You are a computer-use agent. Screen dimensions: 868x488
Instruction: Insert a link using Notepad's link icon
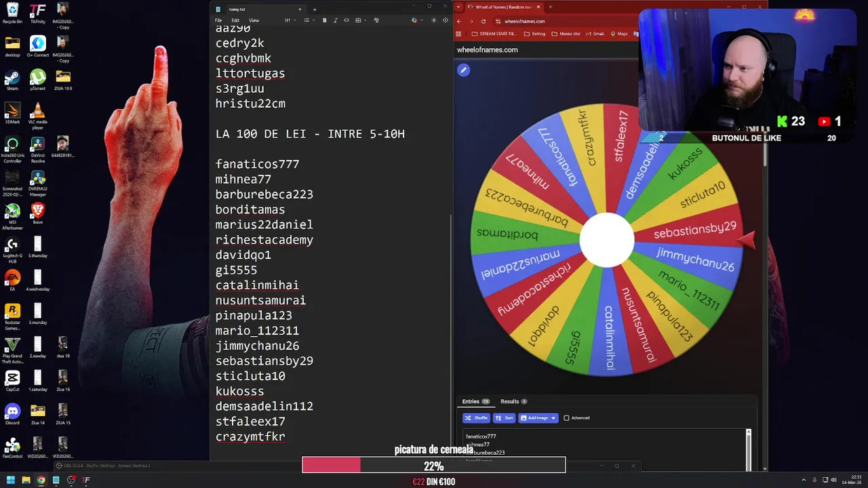click(347, 20)
